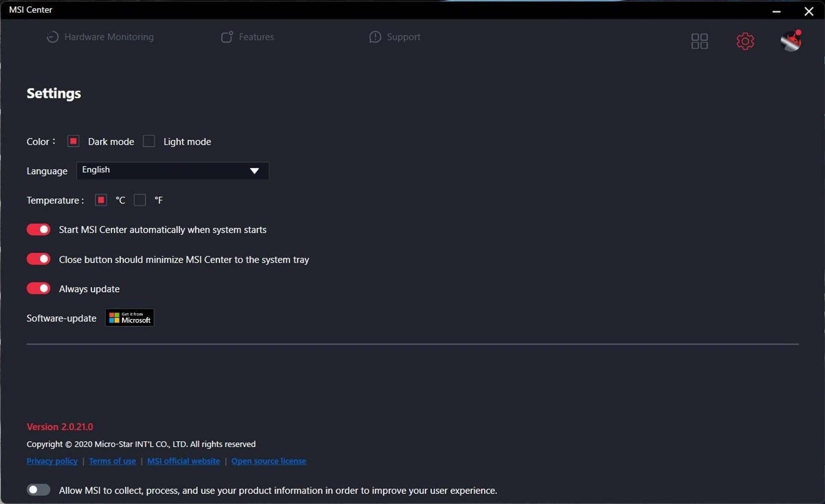Open the Open source license link
This screenshot has height=504, width=825.
click(x=269, y=461)
